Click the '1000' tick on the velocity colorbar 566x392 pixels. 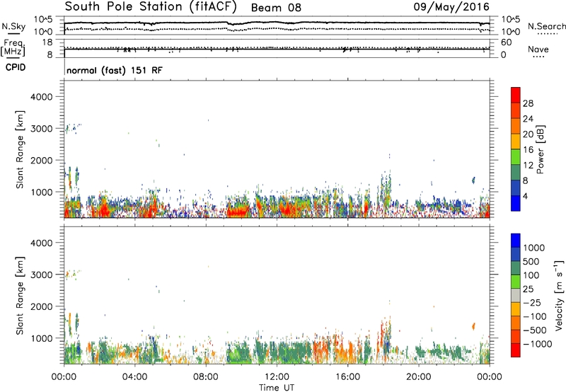click(534, 248)
